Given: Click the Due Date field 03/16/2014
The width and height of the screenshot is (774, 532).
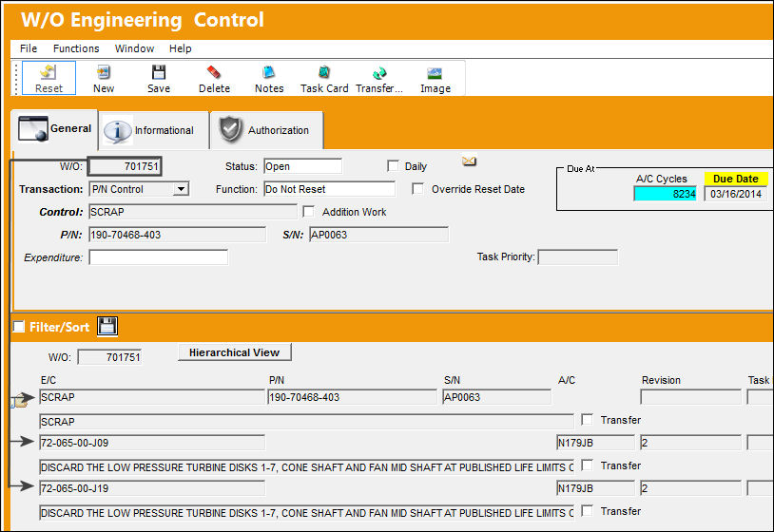Looking at the screenshot, I should pyautogui.click(x=736, y=194).
